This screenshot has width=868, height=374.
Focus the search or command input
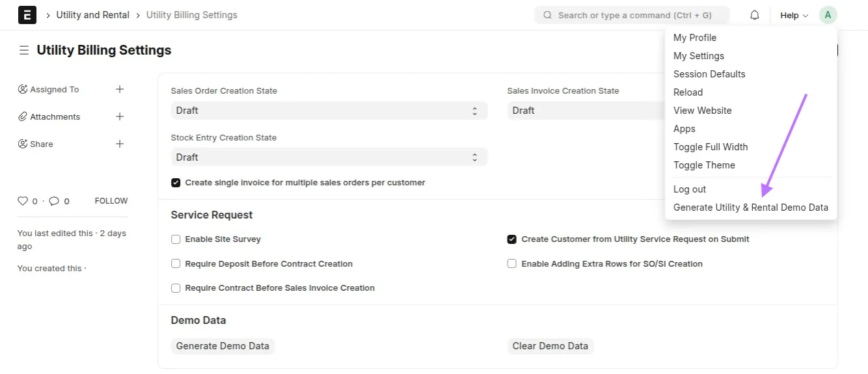[x=632, y=15]
